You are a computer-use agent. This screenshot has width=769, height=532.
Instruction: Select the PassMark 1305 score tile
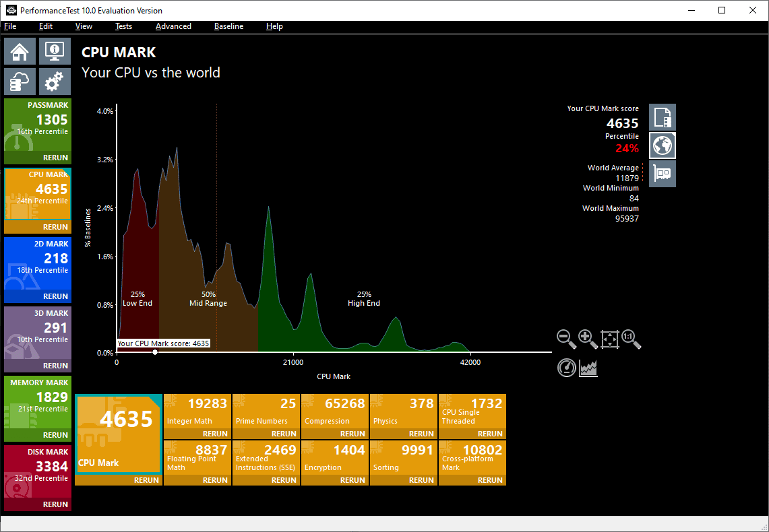[x=38, y=125]
